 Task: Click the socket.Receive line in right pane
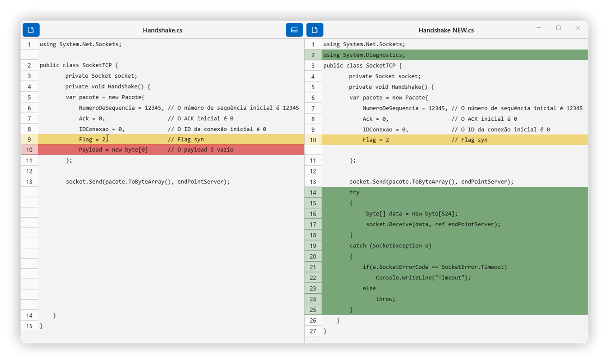tap(433, 224)
